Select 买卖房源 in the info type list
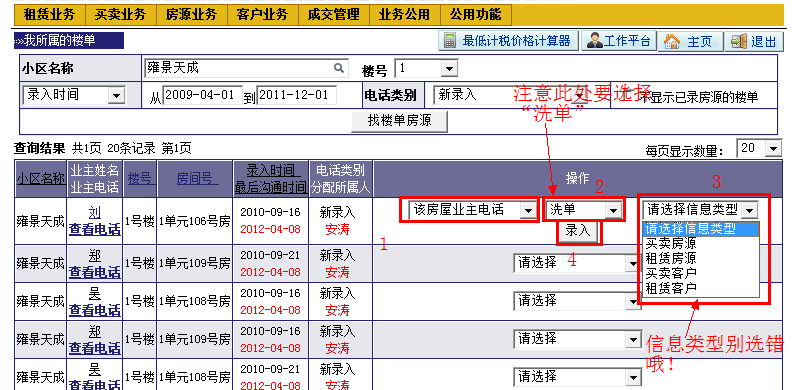The image size is (794, 390). click(x=701, y=244)
